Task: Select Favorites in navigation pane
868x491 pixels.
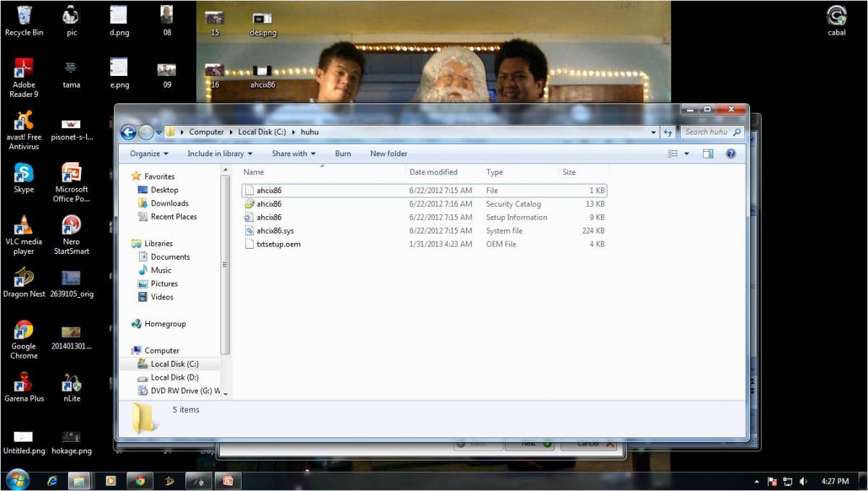Action: [x=159, y=176]
